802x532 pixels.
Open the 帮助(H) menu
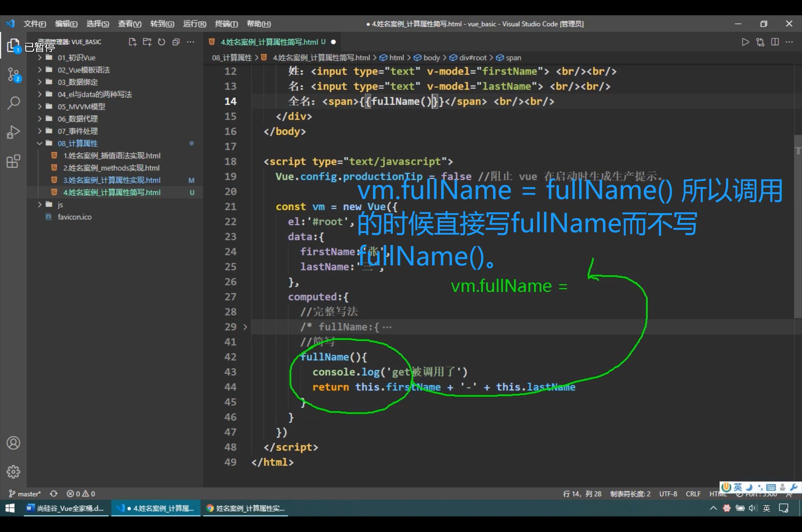[x=259, y=24]
